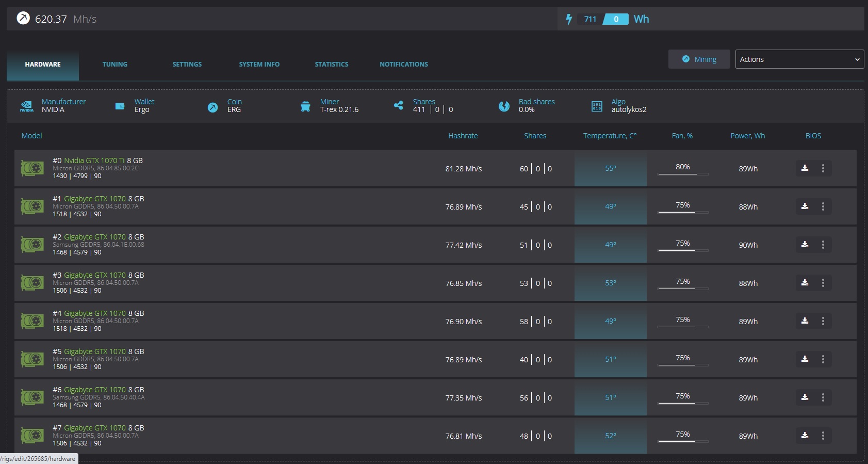Click the wallet icon
The image size is (868, 464).
tap(120, 106)
